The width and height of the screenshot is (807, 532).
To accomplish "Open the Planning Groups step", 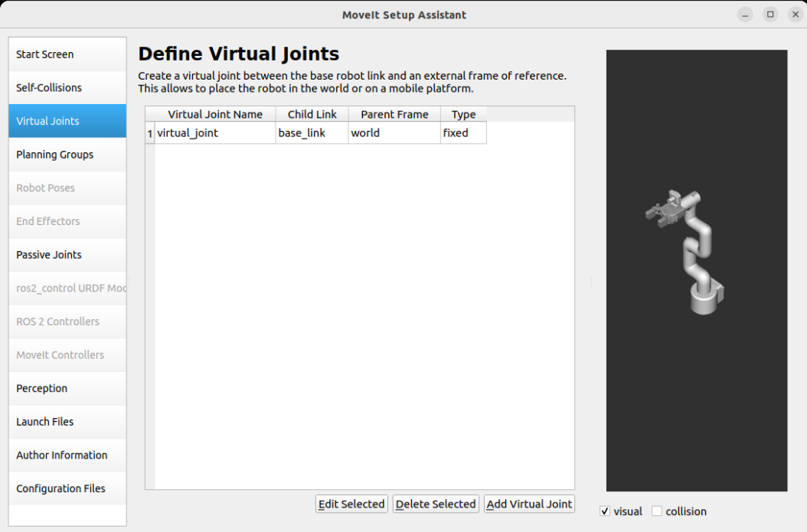I will 67,155.
